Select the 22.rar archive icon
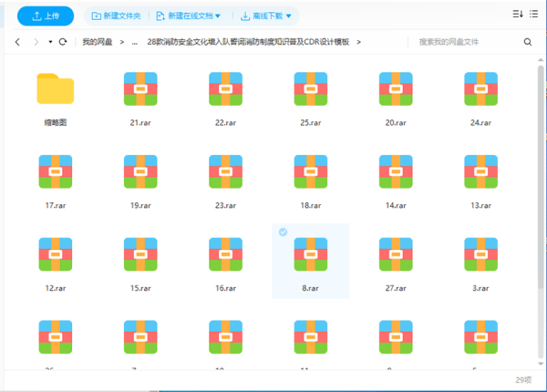Image resolution: width=547 pixels, height=392 pixels. click(x=226, y=89)
